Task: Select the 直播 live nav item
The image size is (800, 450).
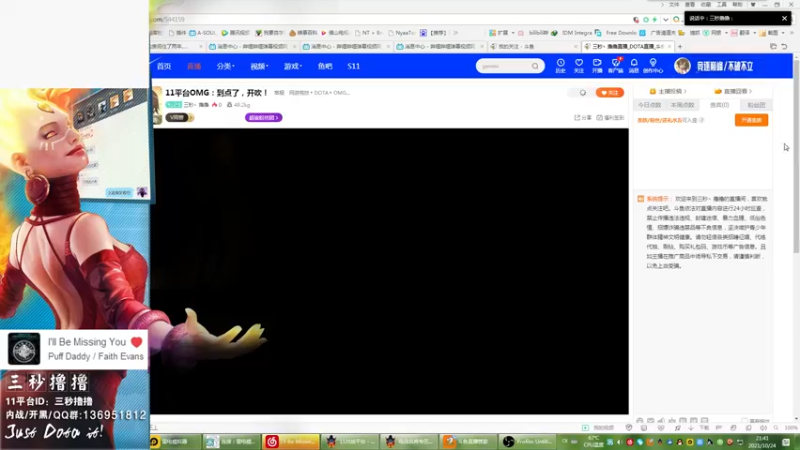Action: [194, 66]
